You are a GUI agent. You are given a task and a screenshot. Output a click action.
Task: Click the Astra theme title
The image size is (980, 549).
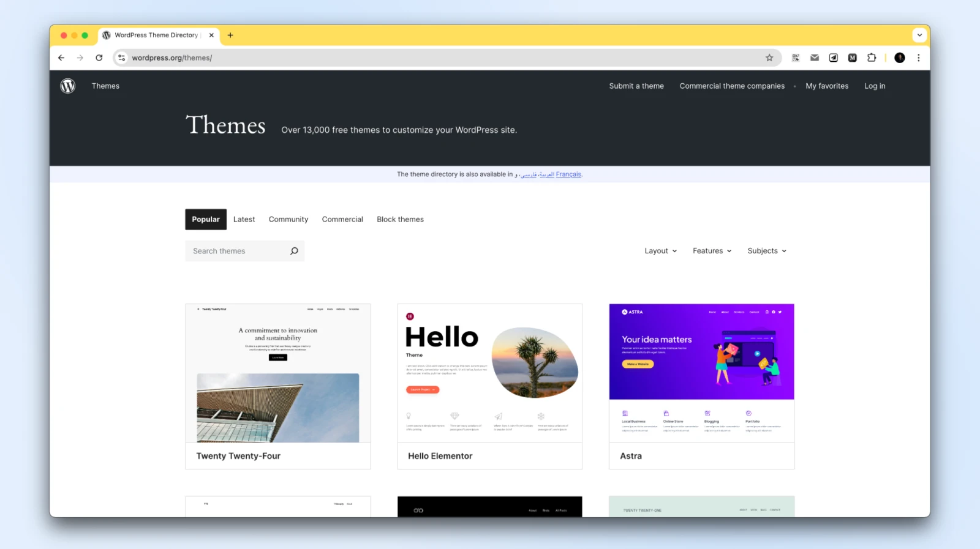tap(631, 456)
